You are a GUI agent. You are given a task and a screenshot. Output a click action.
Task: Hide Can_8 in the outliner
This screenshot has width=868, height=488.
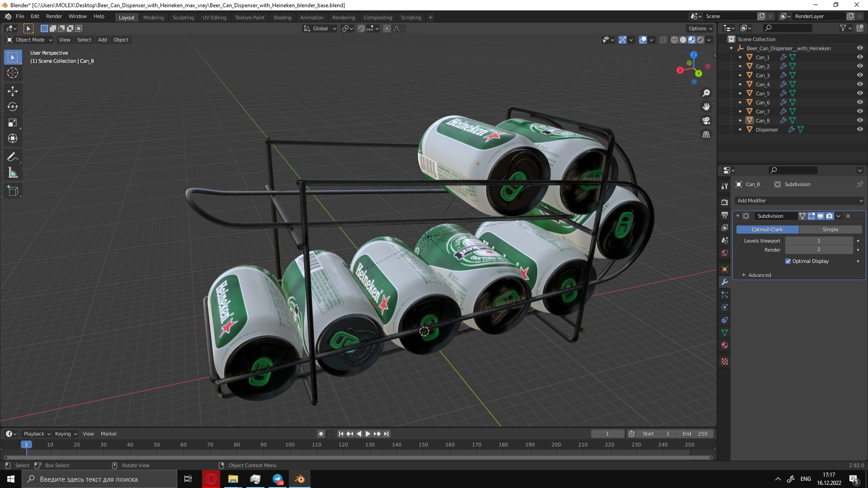(x=860, y=120)
